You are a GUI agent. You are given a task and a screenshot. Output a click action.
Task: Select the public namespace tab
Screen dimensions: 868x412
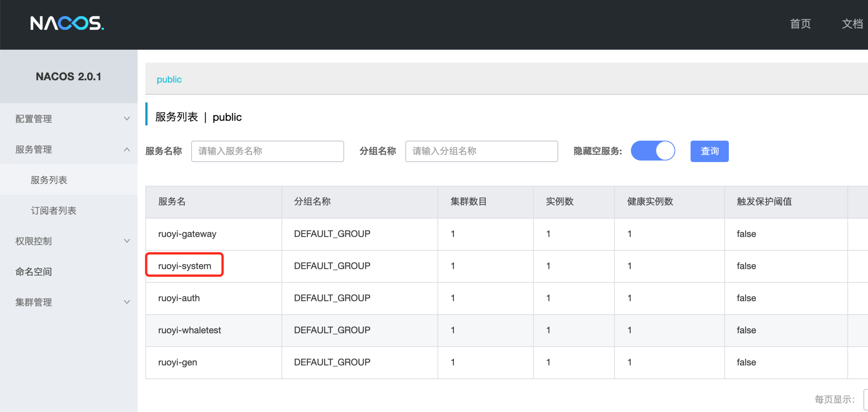[169, 79]
